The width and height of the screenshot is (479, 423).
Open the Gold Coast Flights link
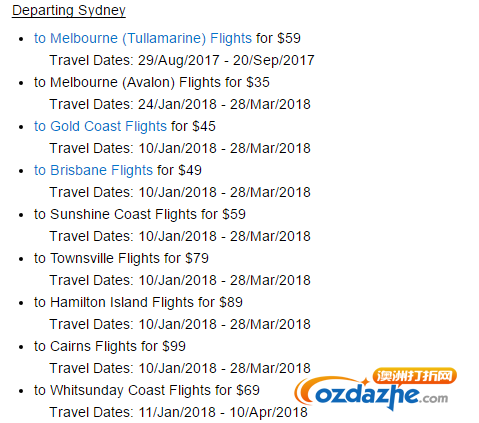pos(100,127)
